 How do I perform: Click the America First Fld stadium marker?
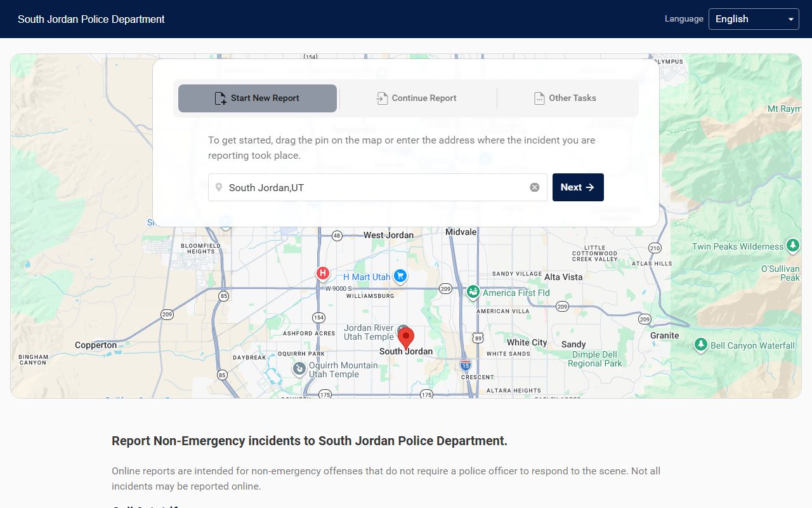click(473, 292)
